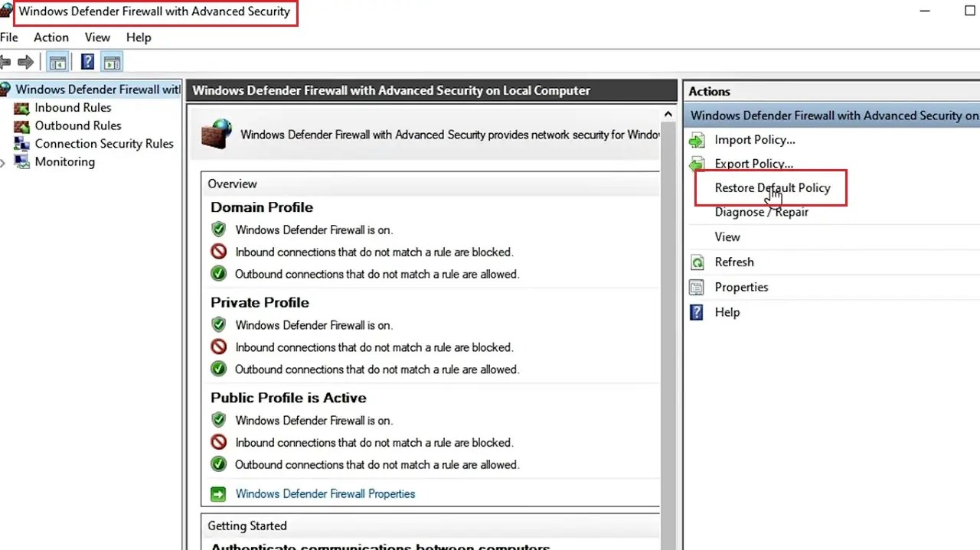Open the View action to show its options
This screenshot has height=550, width=980.
(x=727, y=237)
